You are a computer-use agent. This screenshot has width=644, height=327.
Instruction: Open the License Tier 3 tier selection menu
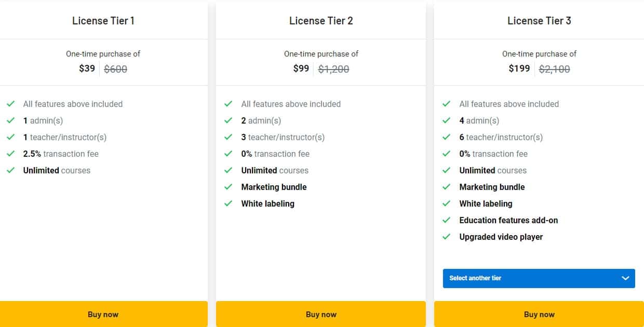539,278
